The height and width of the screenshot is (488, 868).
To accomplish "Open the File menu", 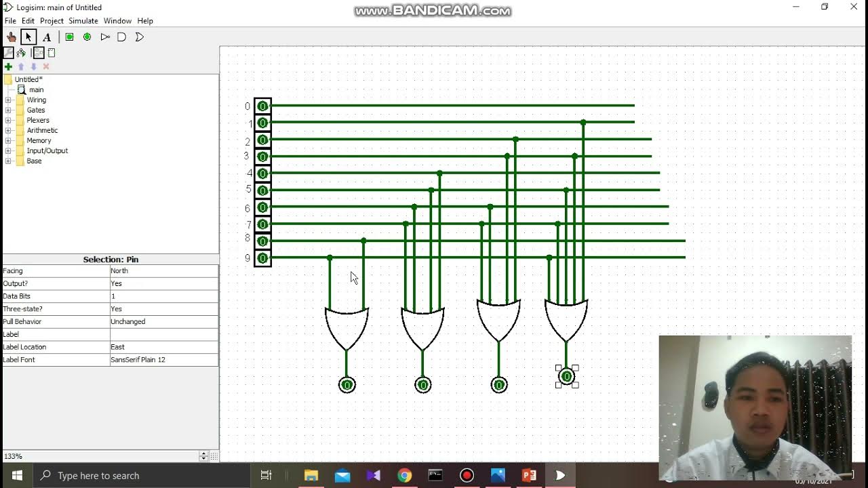I will [x=10, y=21].
